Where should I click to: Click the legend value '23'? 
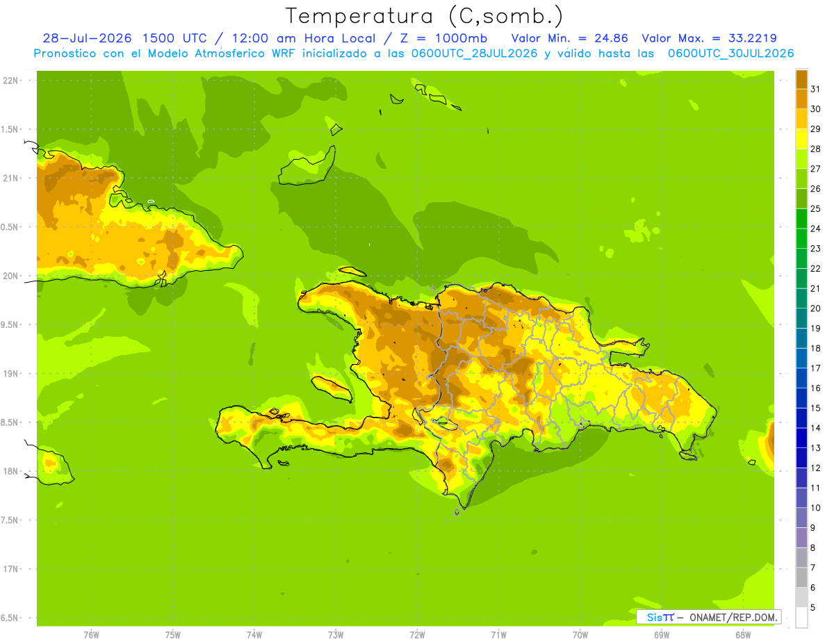pos(815,249)
